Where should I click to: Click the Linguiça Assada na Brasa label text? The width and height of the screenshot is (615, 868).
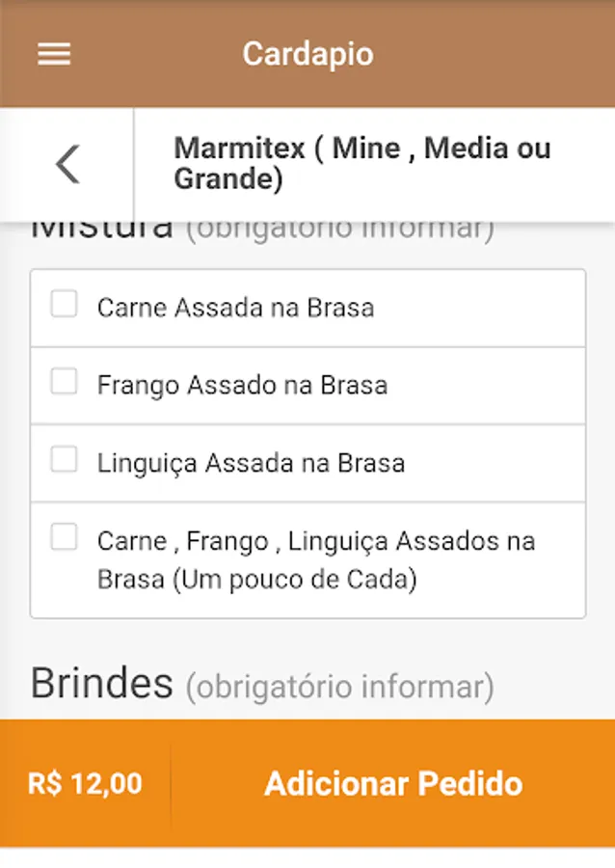[251, 464]
